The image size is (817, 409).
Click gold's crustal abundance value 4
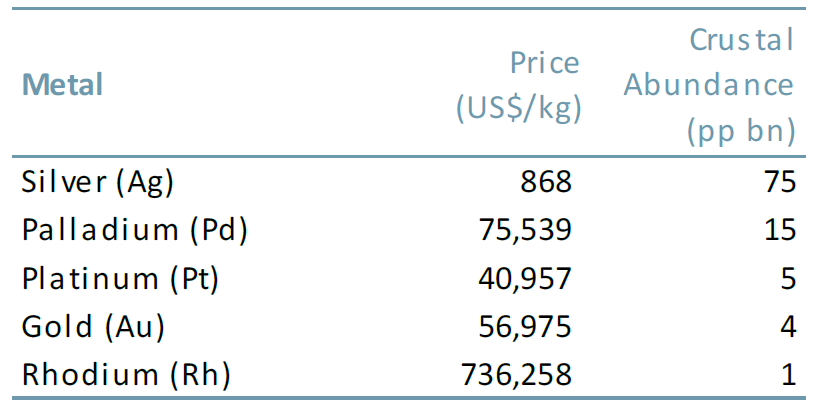click(787, 326)
